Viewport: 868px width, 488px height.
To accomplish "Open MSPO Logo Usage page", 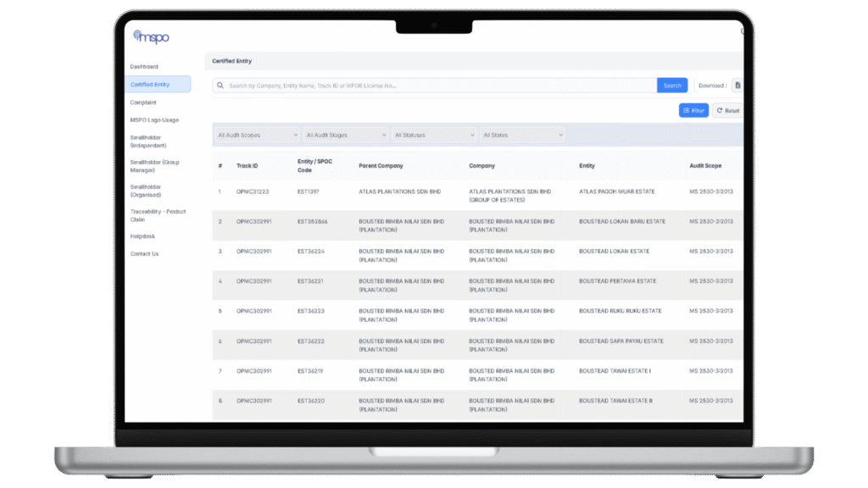I will pyautogui.click(x=154, y=119).
